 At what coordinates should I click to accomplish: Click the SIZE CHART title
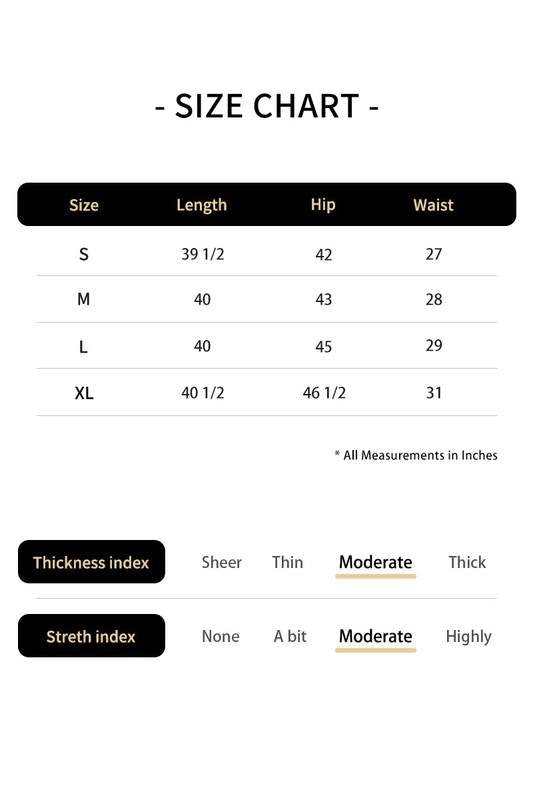[267, 106]
